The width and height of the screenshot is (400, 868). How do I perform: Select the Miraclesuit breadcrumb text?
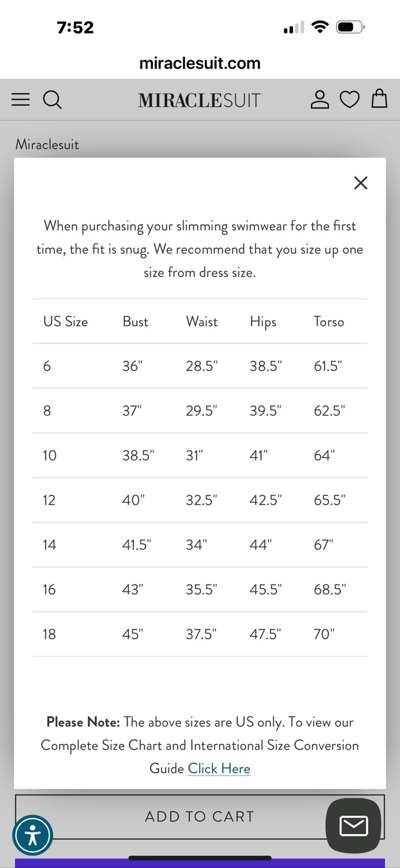(x=47, y=144)
